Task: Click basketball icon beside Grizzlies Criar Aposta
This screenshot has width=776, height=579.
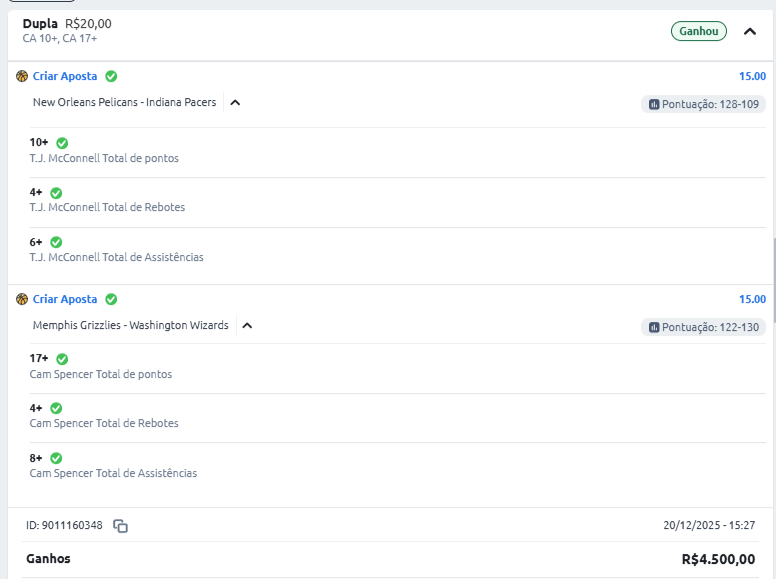Action: 22,299
